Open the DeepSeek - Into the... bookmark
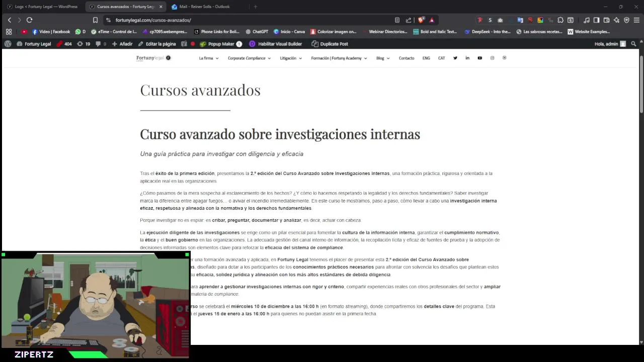This screenshot has width=644, height=362. click(x=487, y=32)
